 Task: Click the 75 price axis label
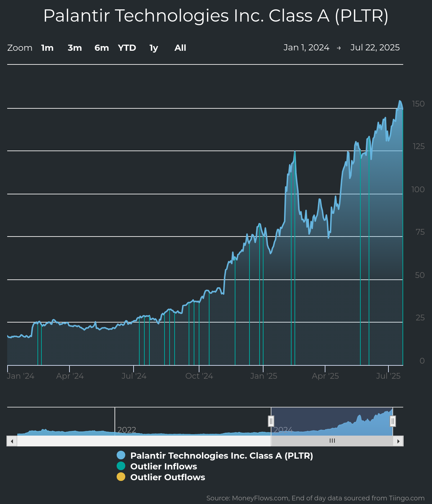click(420, 232)
